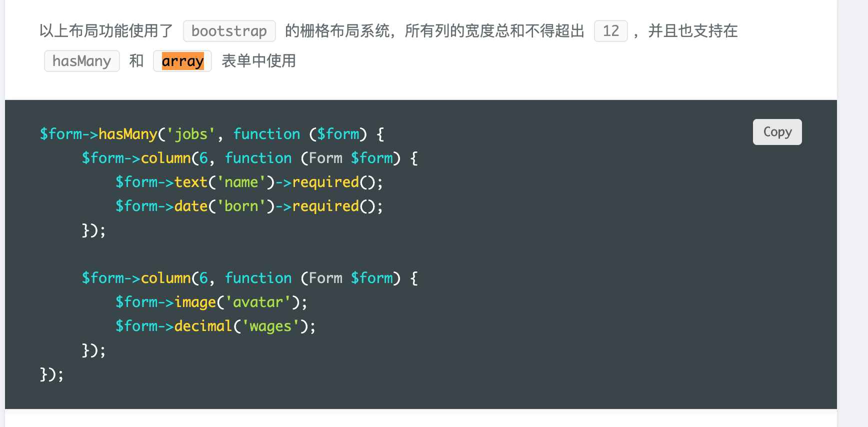Select the hasMany inline code label
This screenshot has height=427, width=868.
(81, 61)
